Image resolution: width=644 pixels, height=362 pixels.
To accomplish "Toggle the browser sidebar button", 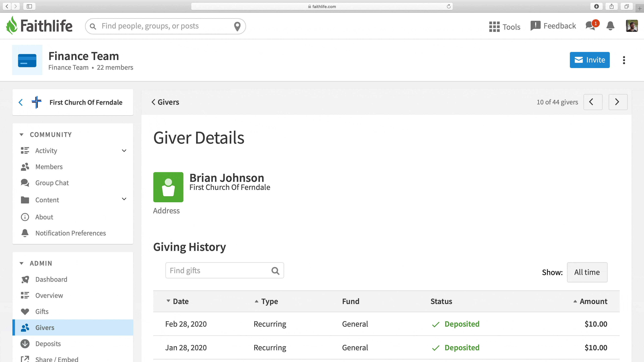I will 29,6.
